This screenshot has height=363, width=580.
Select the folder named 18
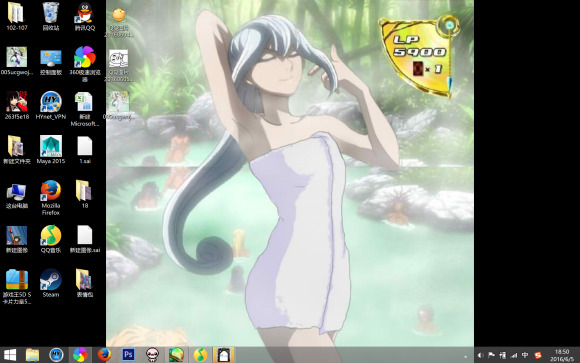84,191
